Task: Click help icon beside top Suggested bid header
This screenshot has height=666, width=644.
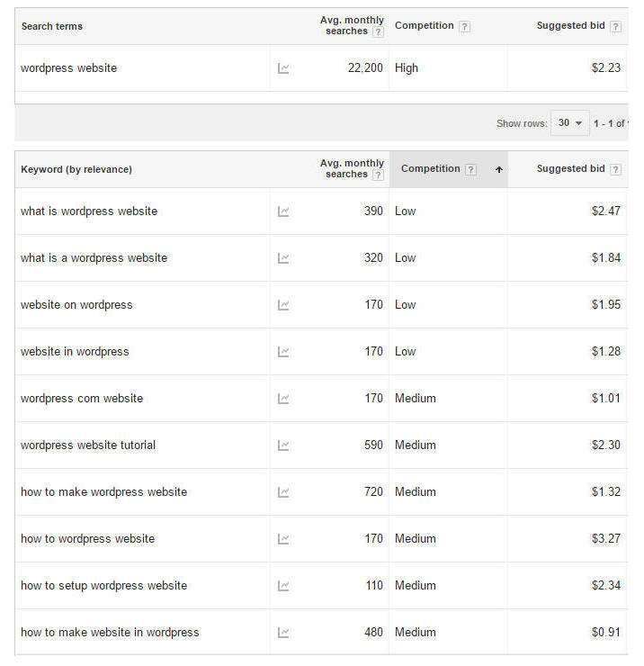Action: click(x=615, y=26)
